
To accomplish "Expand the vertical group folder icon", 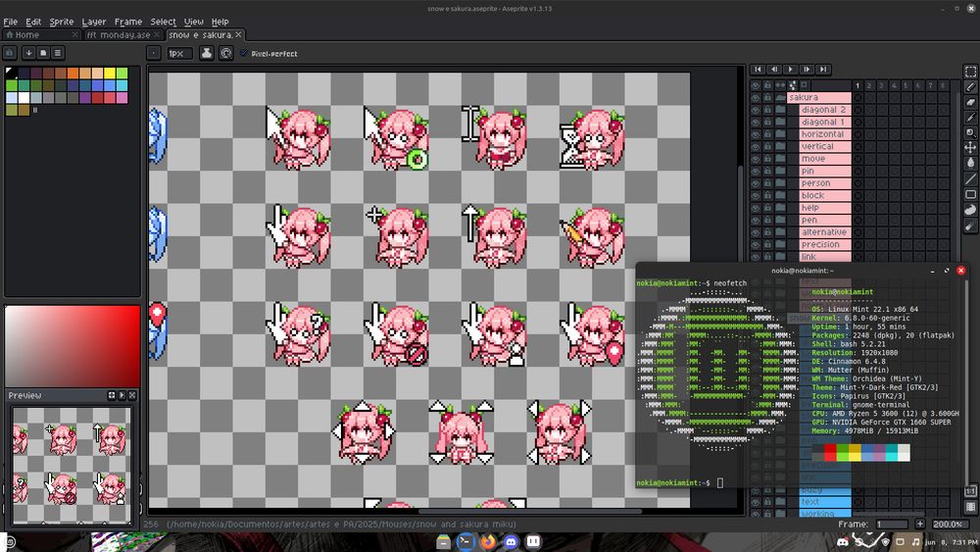I will pyautogui.click(x=780, y=146).
